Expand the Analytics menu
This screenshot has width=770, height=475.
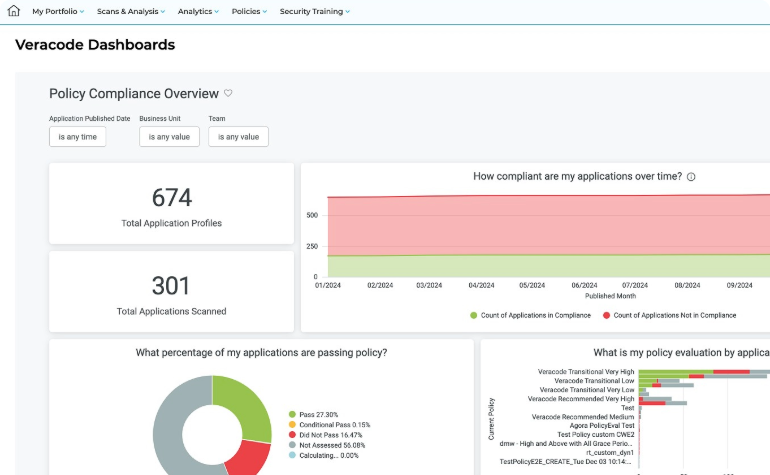tap(199, 12)
